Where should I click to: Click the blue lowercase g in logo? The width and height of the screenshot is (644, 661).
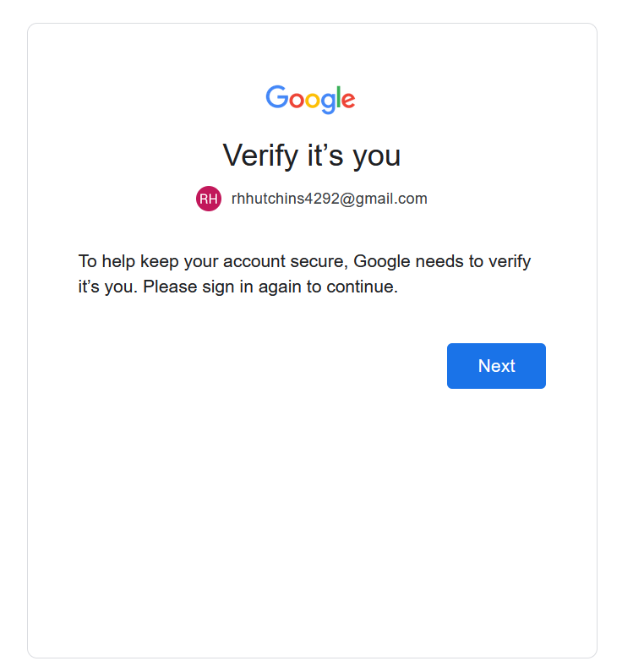(328, 103)
